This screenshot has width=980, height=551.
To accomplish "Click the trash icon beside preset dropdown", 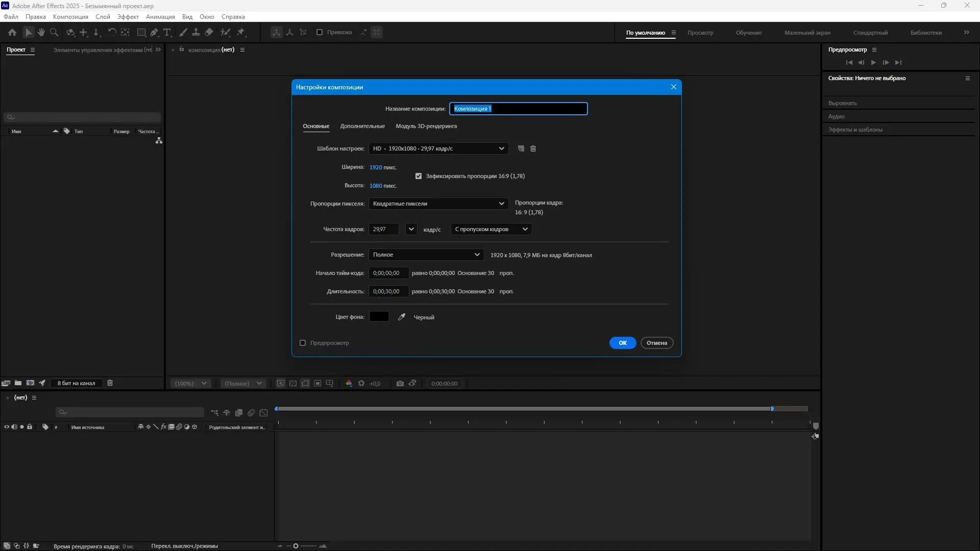I will coord(533,148).
